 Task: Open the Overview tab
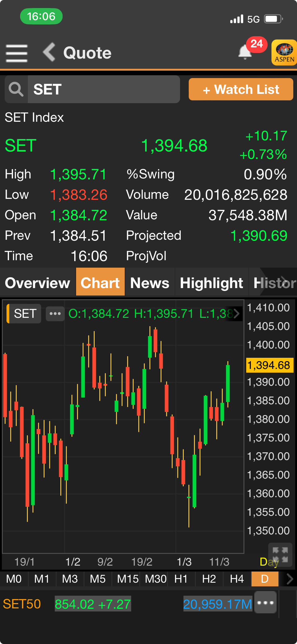[x=38, y=283]
